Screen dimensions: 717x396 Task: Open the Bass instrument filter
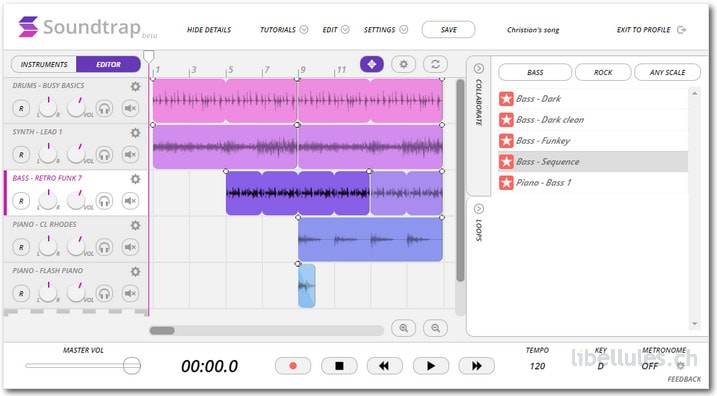[x=535, y=72]
